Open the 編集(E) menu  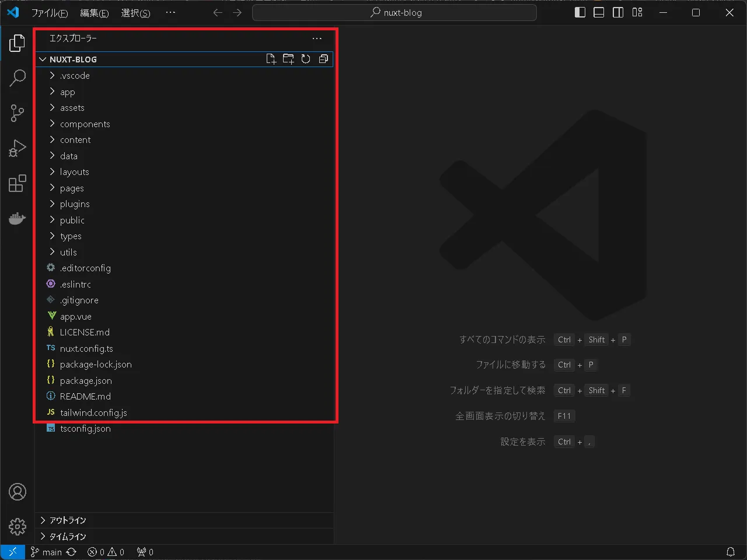(94, 12)
